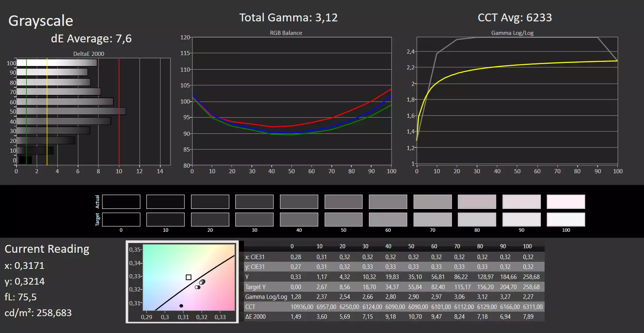
Task: Click the Actual color swatch for level 100
Action: [x=566, y=202]
